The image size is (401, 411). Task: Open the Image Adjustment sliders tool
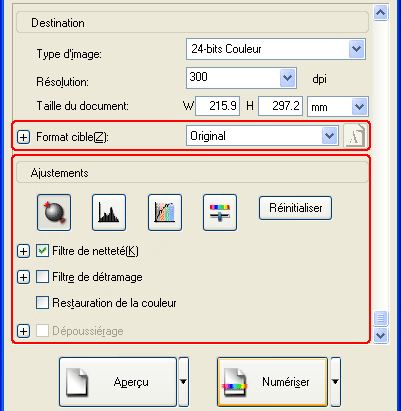pyautogui.click(x=220, y=213)
